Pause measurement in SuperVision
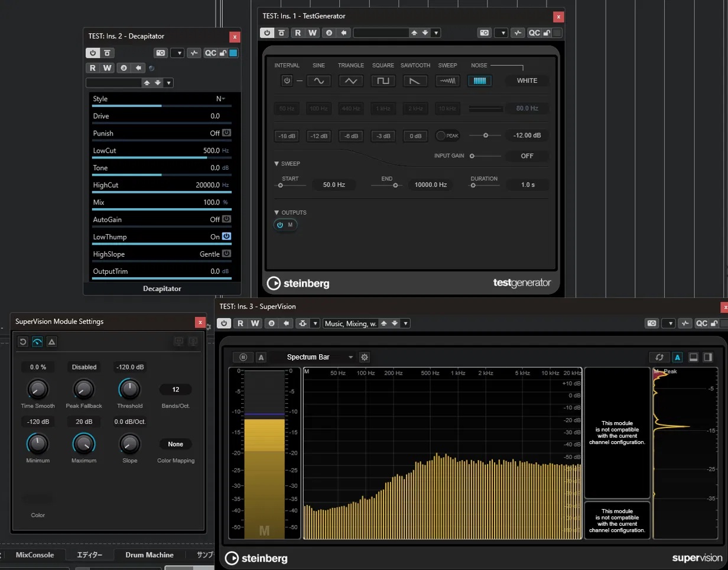Image resolution: width=728 pixels, height=570 pixels. [x=243, y=357]
